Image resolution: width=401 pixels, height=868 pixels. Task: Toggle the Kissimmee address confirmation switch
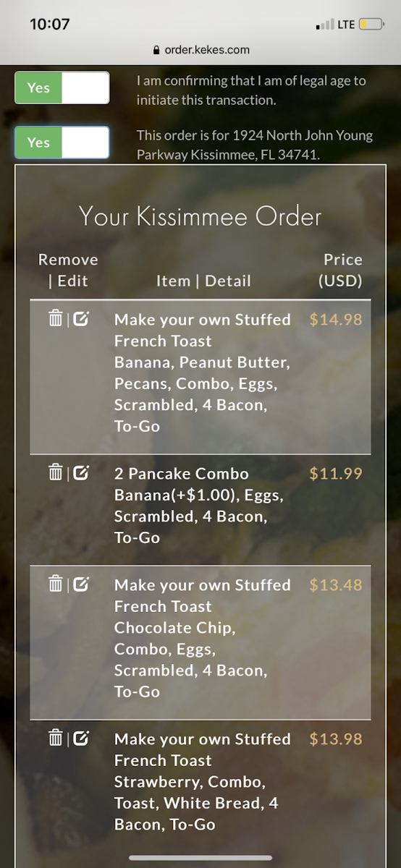62,142
